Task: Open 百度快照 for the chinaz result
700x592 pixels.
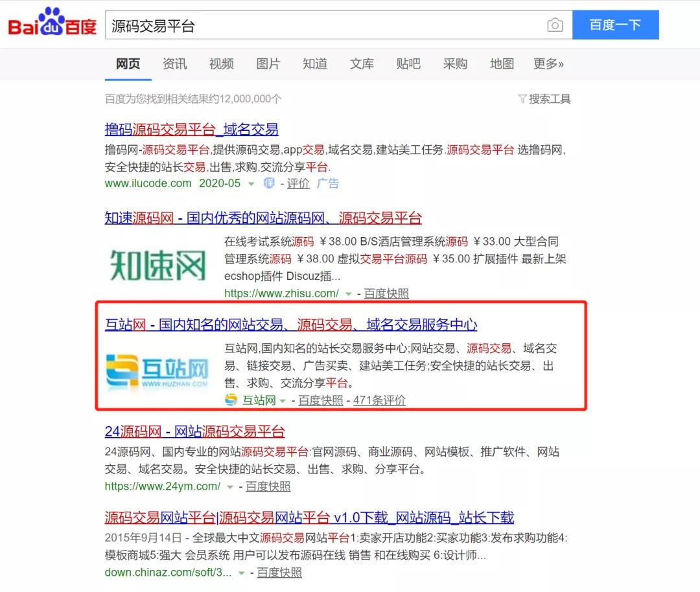Action: click(x=279, y=573)
